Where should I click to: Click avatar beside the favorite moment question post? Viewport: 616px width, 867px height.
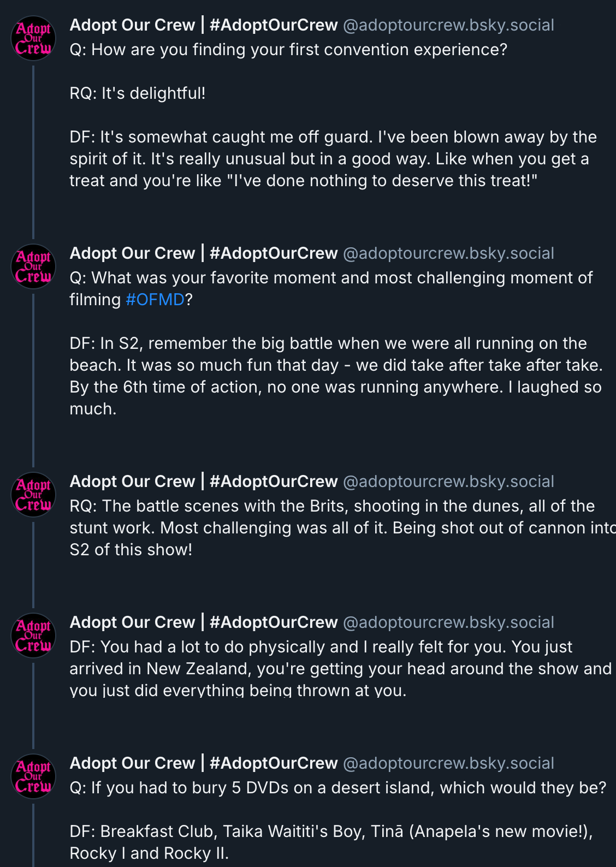[33, 266]
